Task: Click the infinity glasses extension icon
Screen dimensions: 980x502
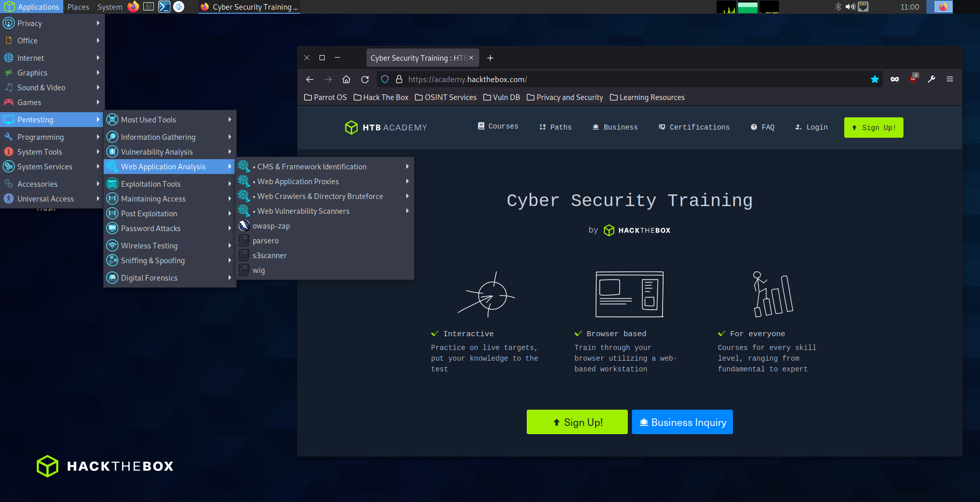Action: tap(895, 79)
